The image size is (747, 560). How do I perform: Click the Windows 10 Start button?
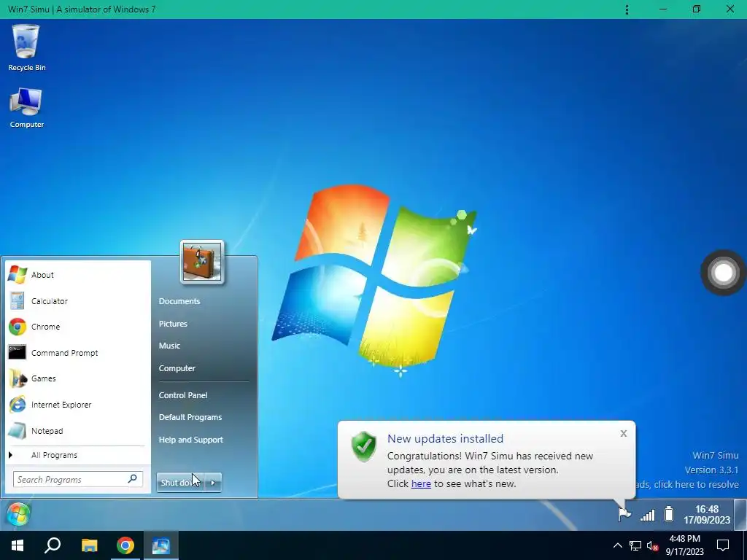click(x=18, y=545)
